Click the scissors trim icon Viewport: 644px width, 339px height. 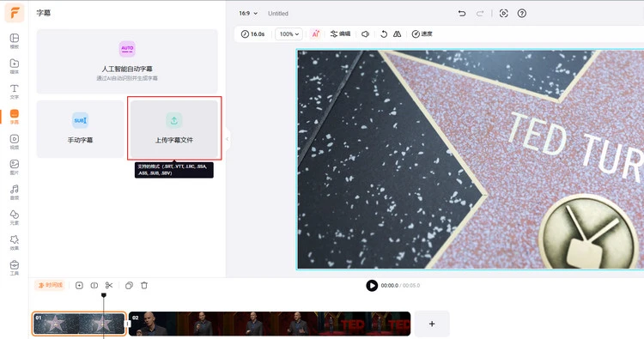click(109, 285)
